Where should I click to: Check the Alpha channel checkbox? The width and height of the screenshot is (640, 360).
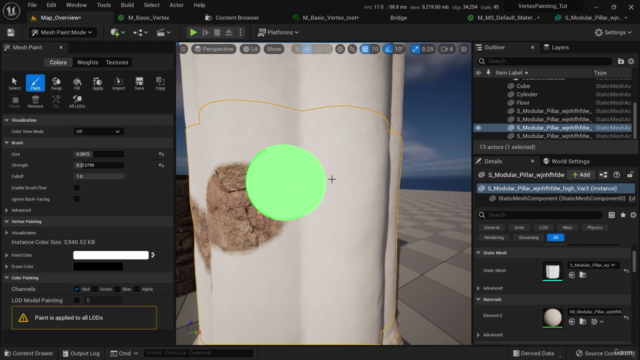137,289
